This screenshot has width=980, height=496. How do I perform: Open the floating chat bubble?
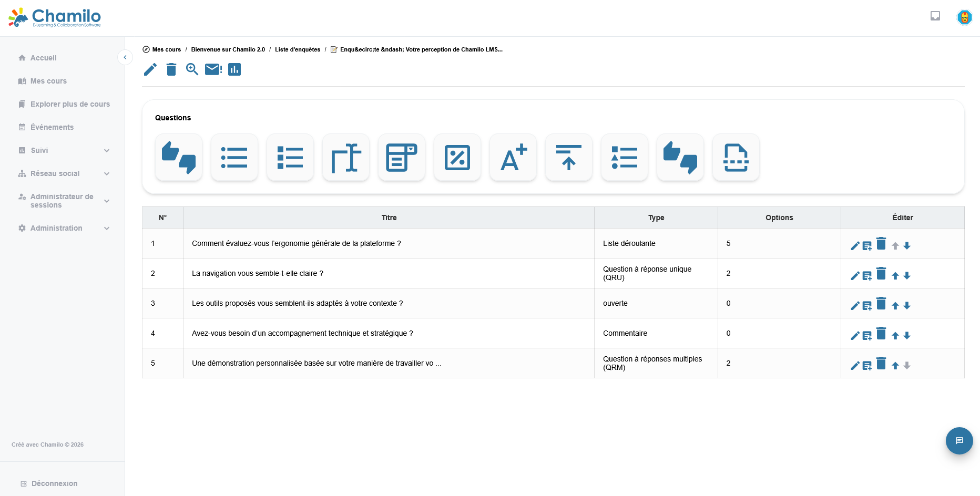coord(959,441)
